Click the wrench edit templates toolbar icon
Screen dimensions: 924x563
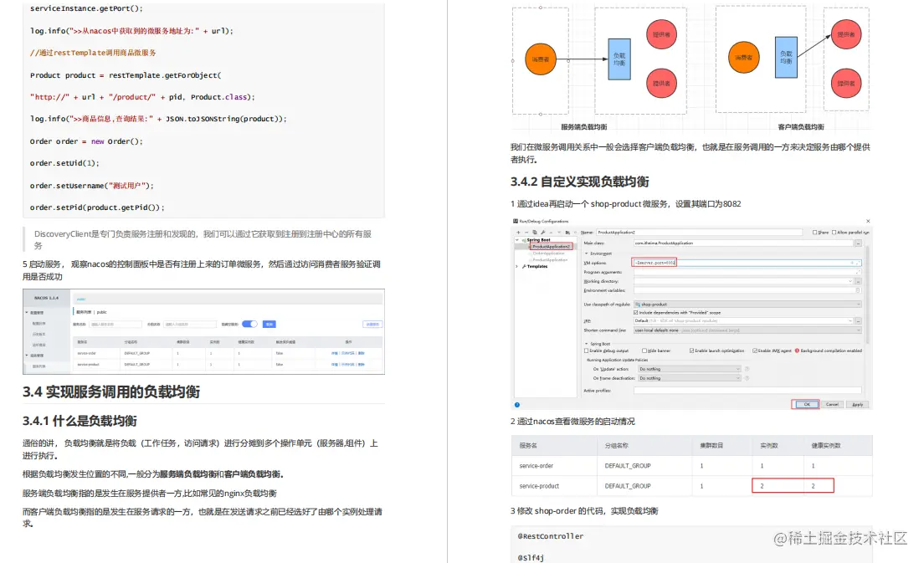click(542, 232)
